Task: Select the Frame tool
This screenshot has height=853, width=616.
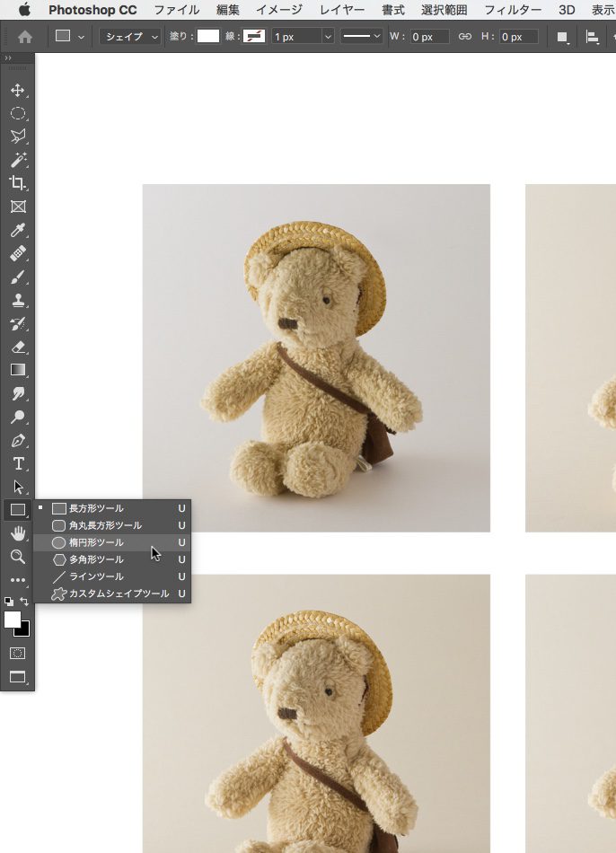Action: coord(17,207)
